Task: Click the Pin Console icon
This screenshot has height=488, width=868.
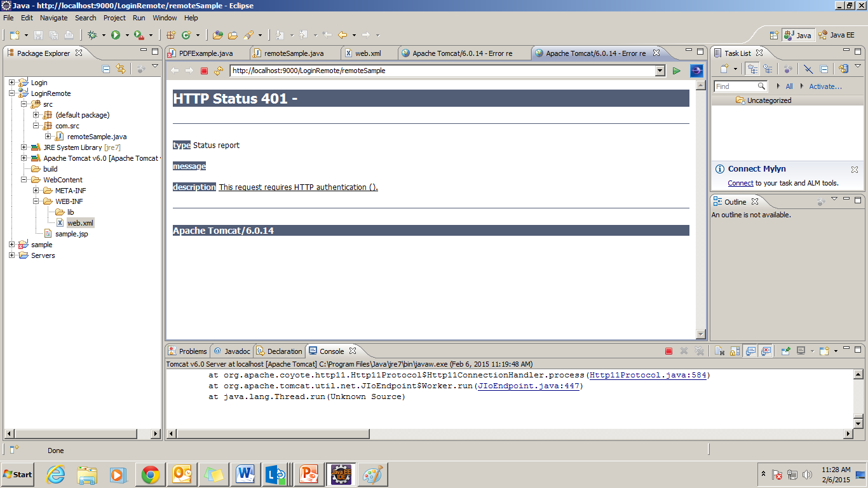Action: click(786, 351)
